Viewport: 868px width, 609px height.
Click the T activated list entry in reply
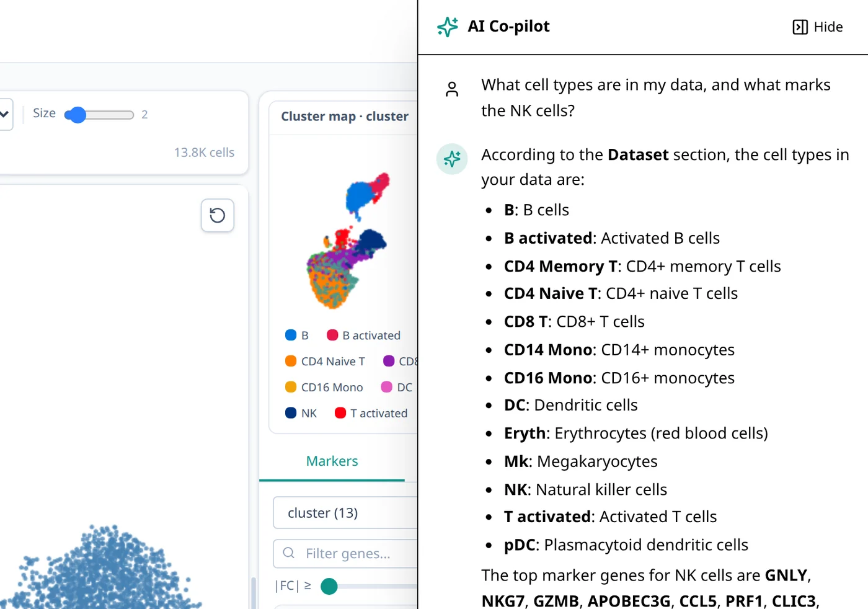click(610, 517)
